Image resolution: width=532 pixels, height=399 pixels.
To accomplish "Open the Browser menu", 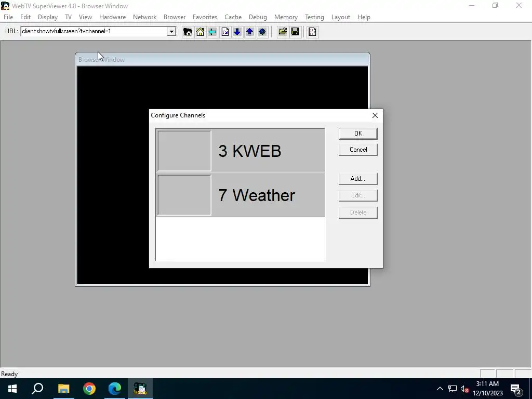I will click(175, 17).
